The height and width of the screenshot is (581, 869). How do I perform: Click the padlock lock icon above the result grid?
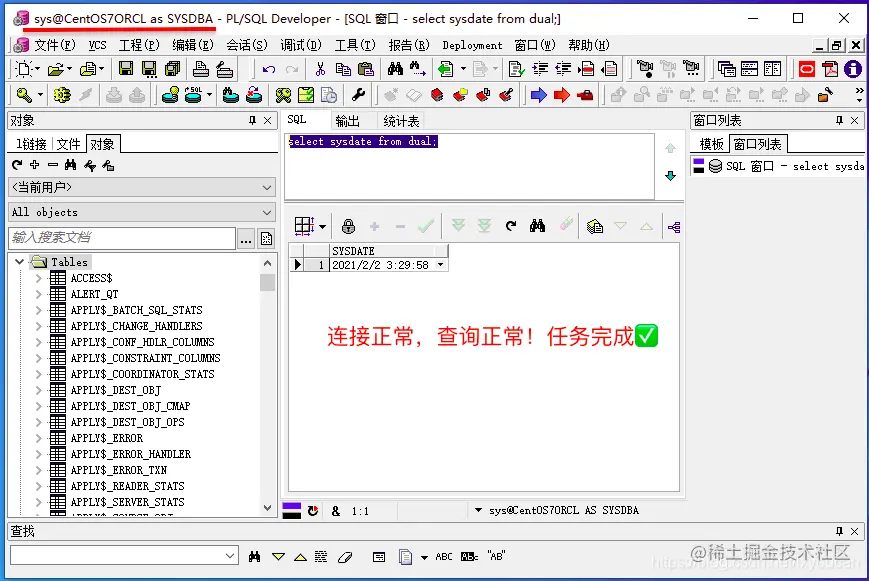pos(348,226)
